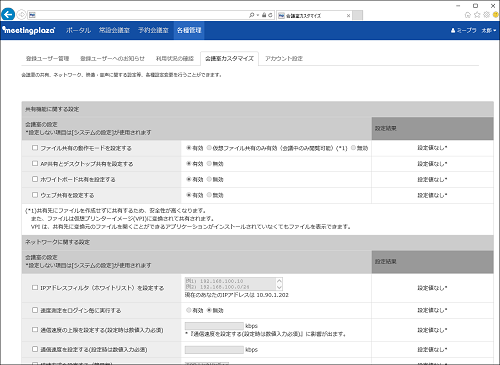Close the 会議室カスタマイズ browser tab

[x=348, y=15]
